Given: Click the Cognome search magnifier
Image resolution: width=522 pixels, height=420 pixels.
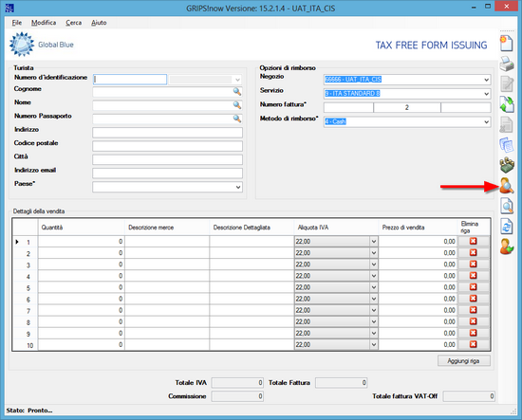Looking at the screenshot, I should (x=236, y=91).
